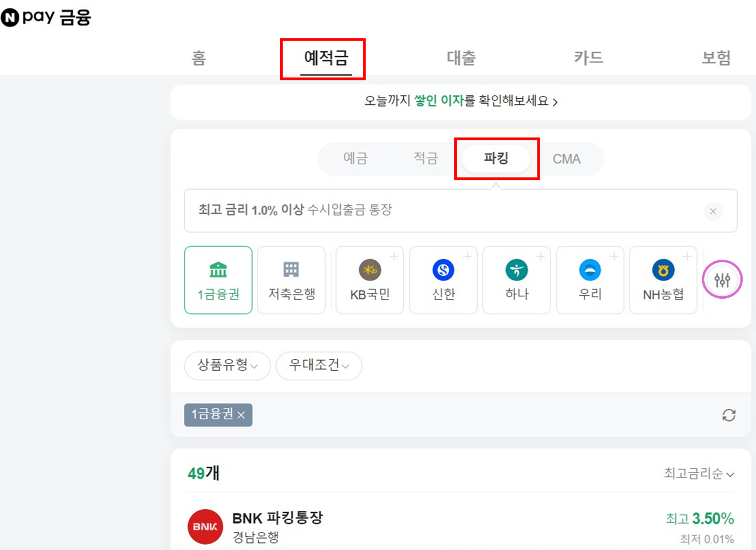The height and width of the screenshot is (550, 756).
Task: Remove the 1금융권 filter chip
Action: 241,415
